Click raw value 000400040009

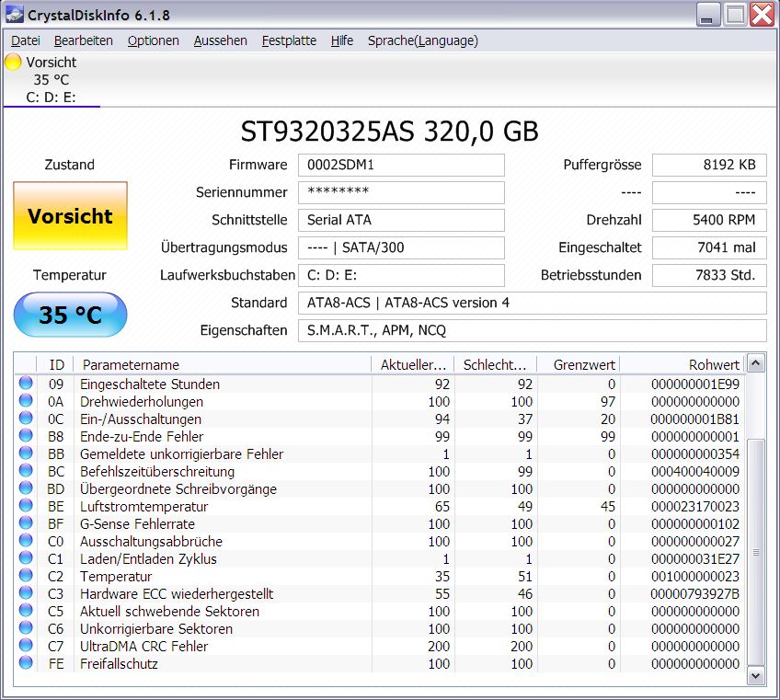(x=695, y=471)
